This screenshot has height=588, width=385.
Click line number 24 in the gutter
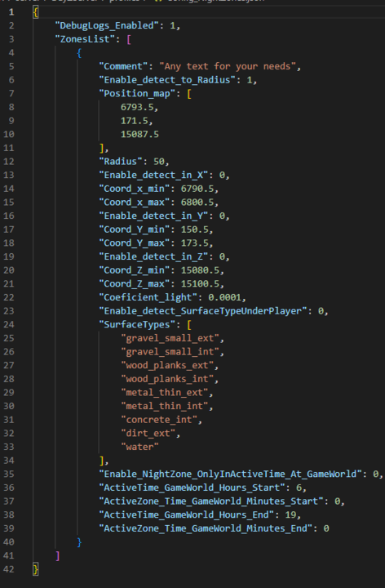(x=9, y=324)
